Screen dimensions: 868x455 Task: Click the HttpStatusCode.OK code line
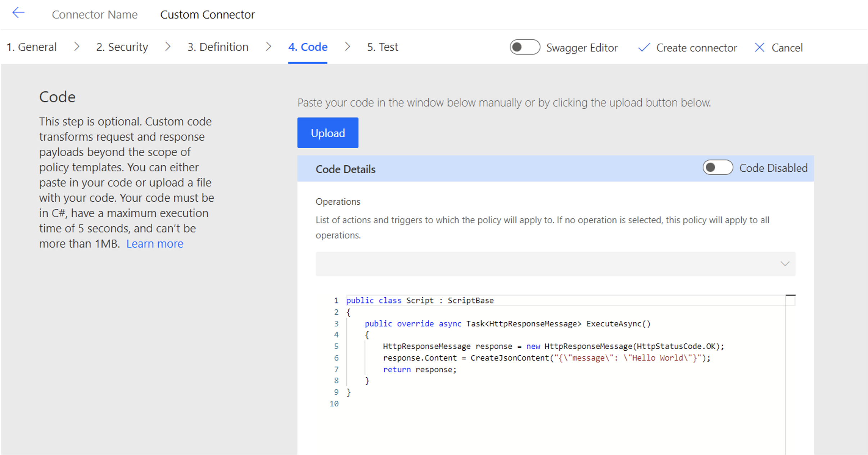pyautogui.click(x=553, y=346)
